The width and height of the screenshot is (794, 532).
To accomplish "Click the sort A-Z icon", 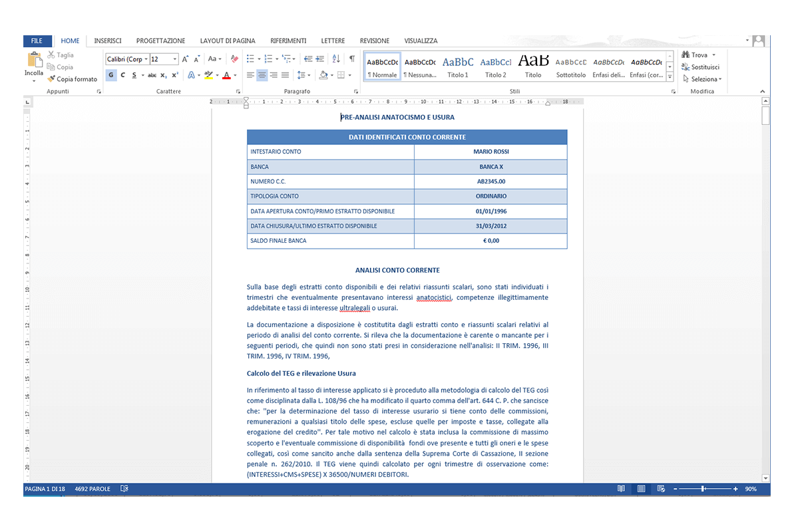I will tap(336, 59).
